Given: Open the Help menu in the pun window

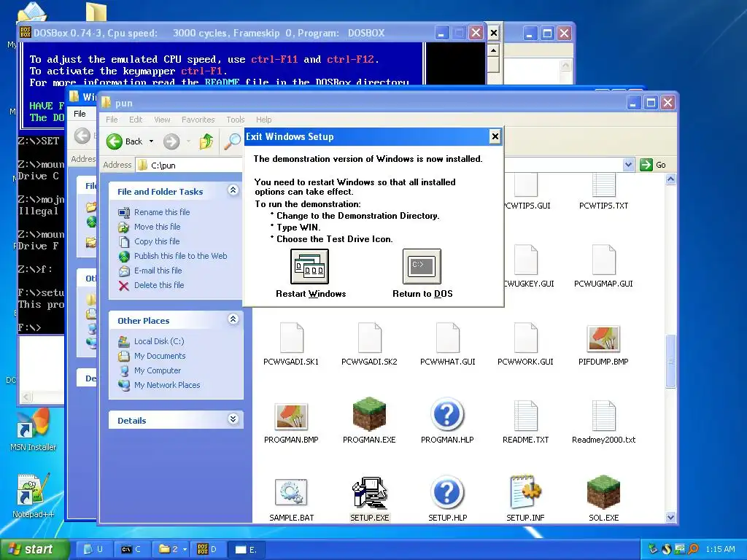Looking at the screenshot, I should tap(263, 120).
